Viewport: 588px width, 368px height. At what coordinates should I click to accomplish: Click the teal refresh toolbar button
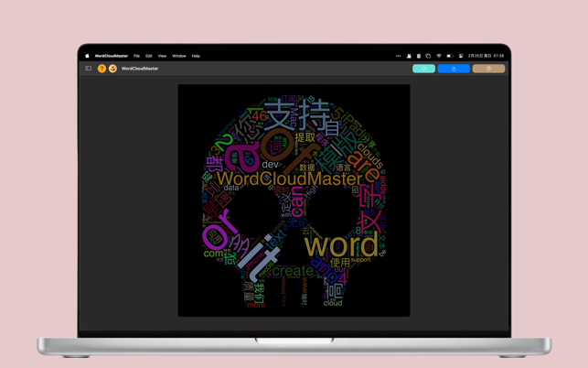coord(423,69)
